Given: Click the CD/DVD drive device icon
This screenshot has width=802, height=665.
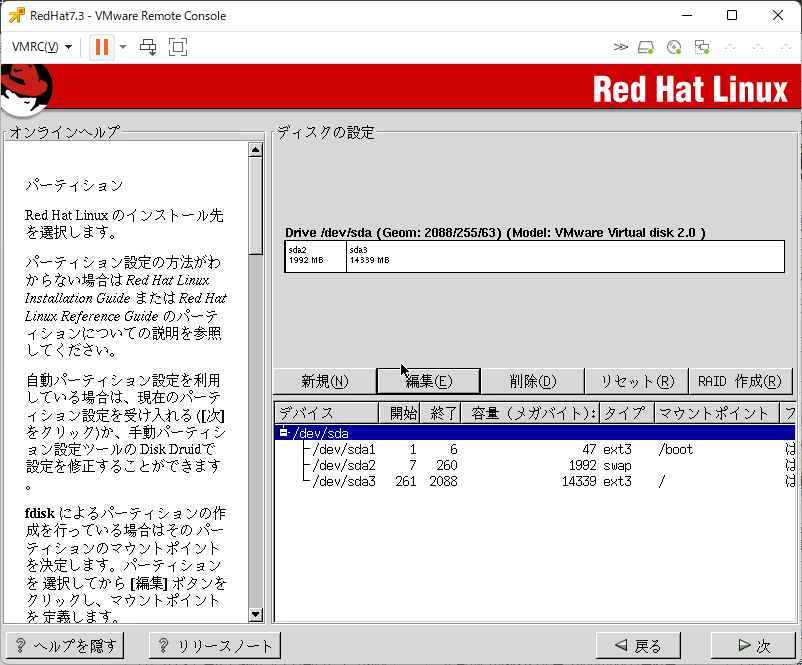Looking at the screenshot, I should [674, 48].
